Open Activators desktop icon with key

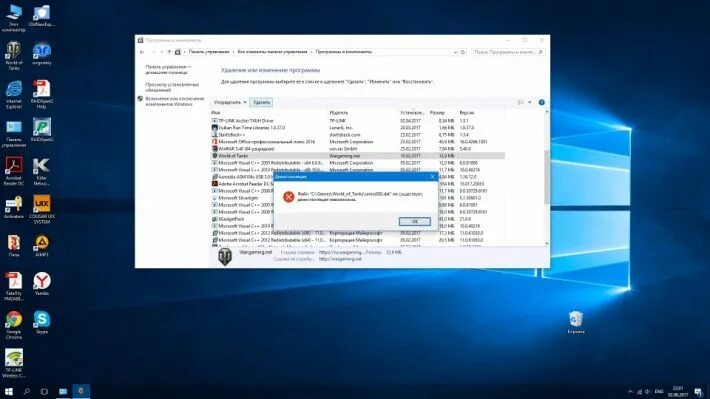click(x=14, y=207)
